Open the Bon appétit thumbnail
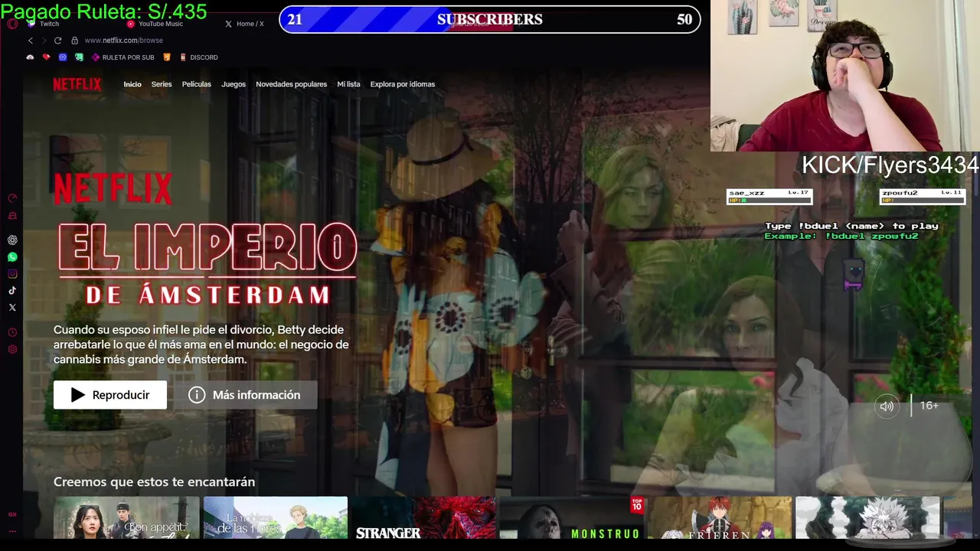The image size is (980, 551). pos(126,518)
